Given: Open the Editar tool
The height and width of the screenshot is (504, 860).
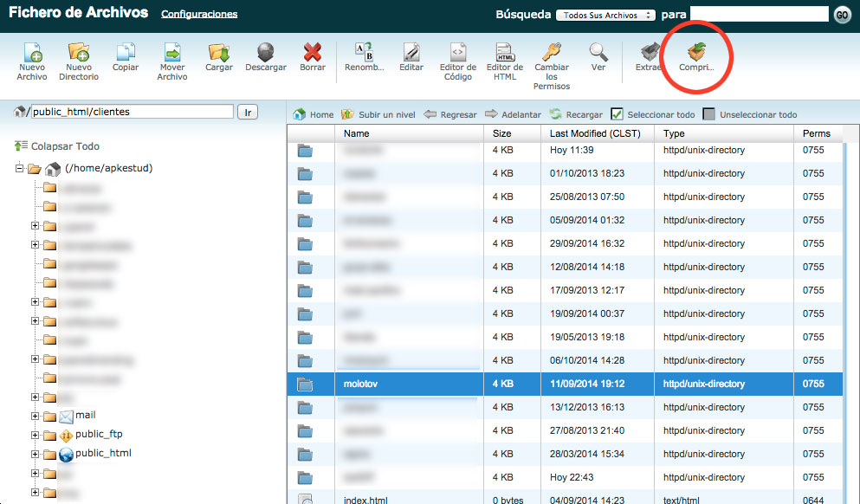Looking at the screenshot, I should click(411, 52).
